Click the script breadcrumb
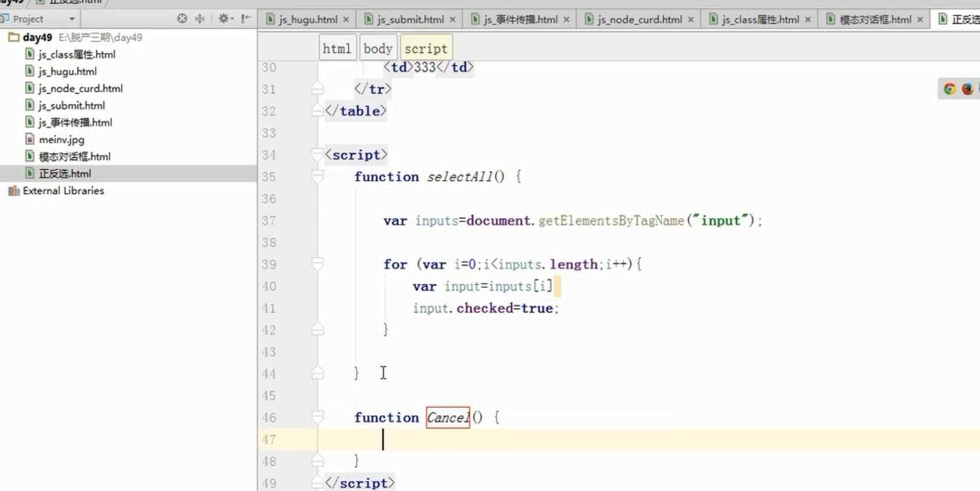The width and height of the screenshot is (980, 491). 426,49
